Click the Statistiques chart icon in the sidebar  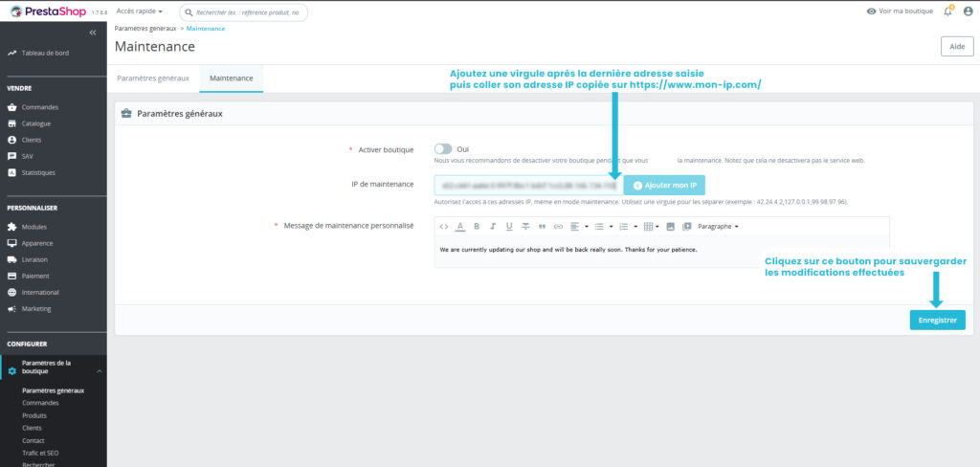click(11, 172)
